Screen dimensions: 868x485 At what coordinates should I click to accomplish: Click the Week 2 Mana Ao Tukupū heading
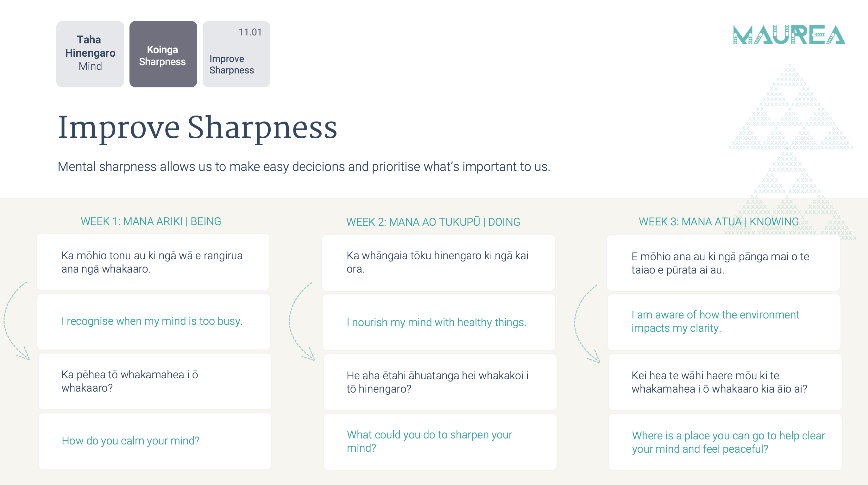tap(433, 222)
